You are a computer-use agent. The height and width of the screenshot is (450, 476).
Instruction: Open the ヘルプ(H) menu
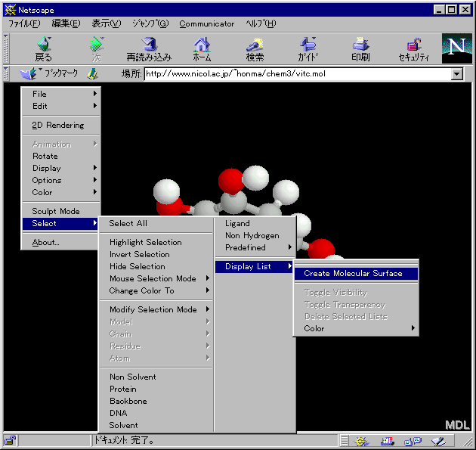point(261,23)
